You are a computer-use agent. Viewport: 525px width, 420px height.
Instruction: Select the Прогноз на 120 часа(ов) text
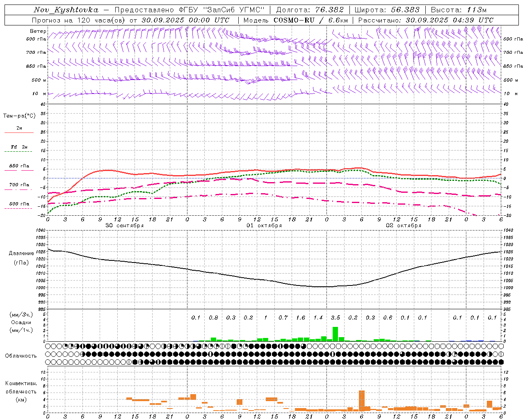(x=79, y=20)
